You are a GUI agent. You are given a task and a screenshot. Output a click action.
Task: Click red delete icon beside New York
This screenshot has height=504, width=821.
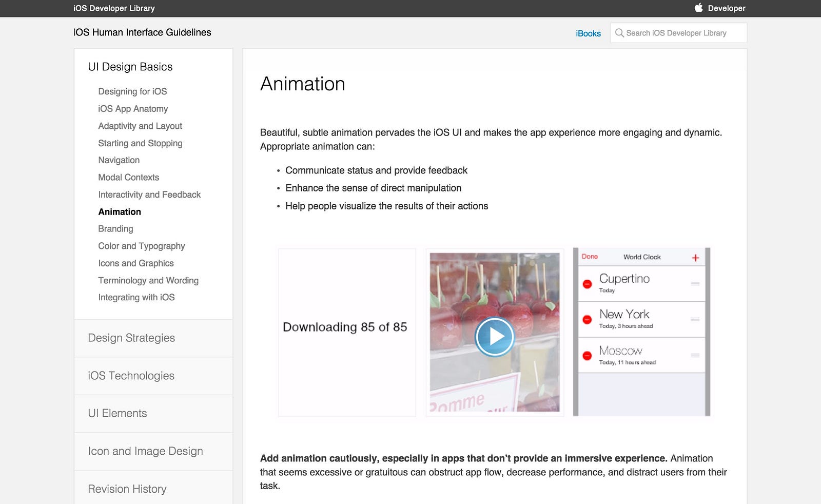point(588,319)
